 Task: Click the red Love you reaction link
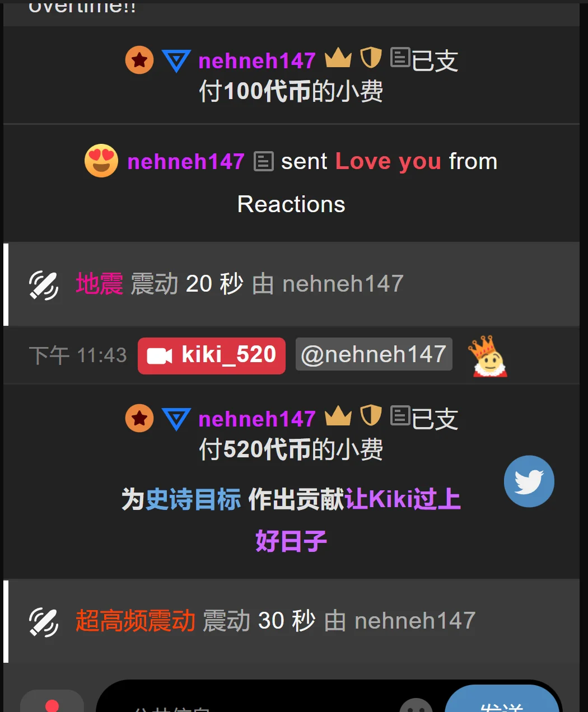[388, 161]
